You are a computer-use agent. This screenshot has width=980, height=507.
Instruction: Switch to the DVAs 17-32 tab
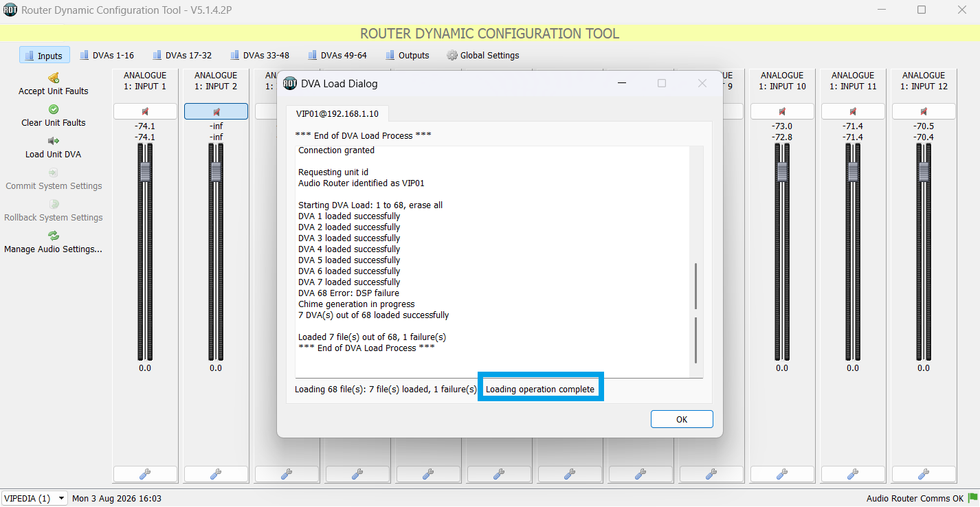click(x=181, y=56)
